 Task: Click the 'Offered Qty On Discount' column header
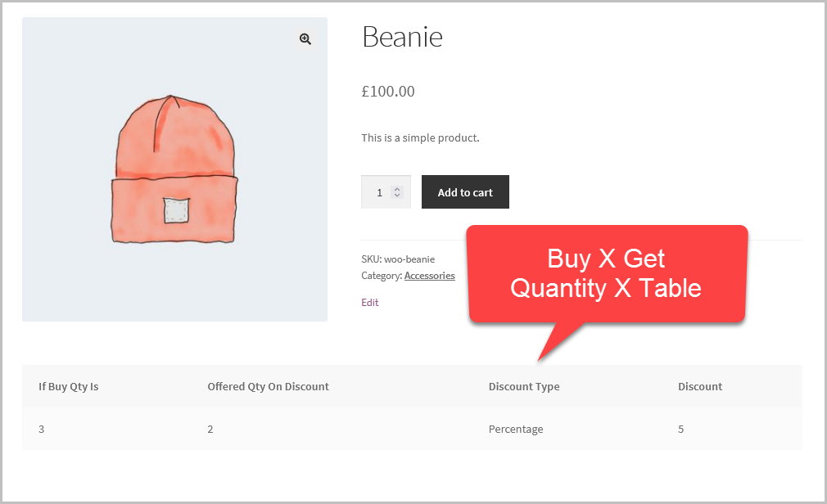[268, 386]
